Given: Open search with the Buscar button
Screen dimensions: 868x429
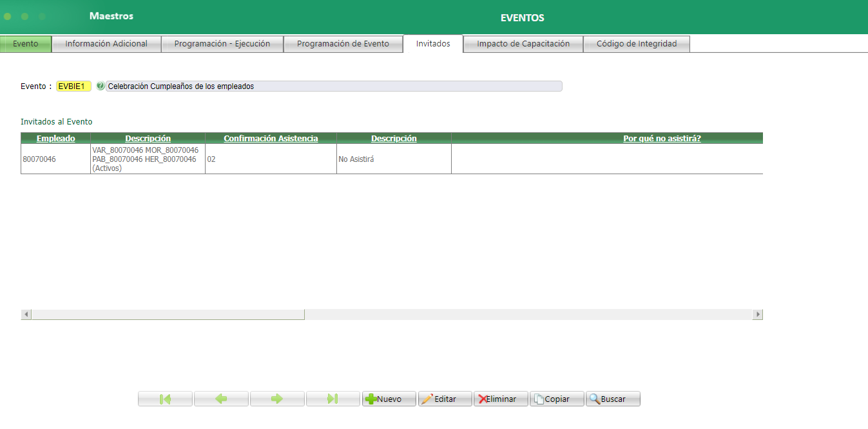Looking at the screenshot, I should [x=613, y=399].
